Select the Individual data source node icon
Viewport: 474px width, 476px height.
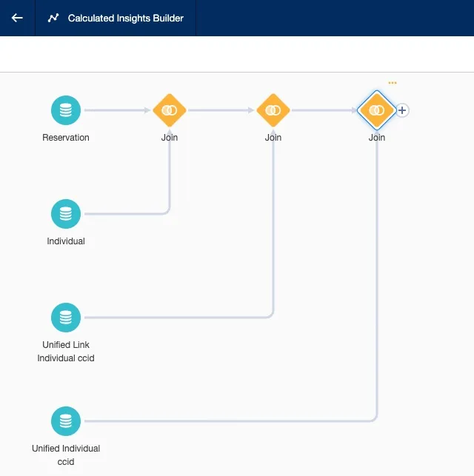coord(66,214)
